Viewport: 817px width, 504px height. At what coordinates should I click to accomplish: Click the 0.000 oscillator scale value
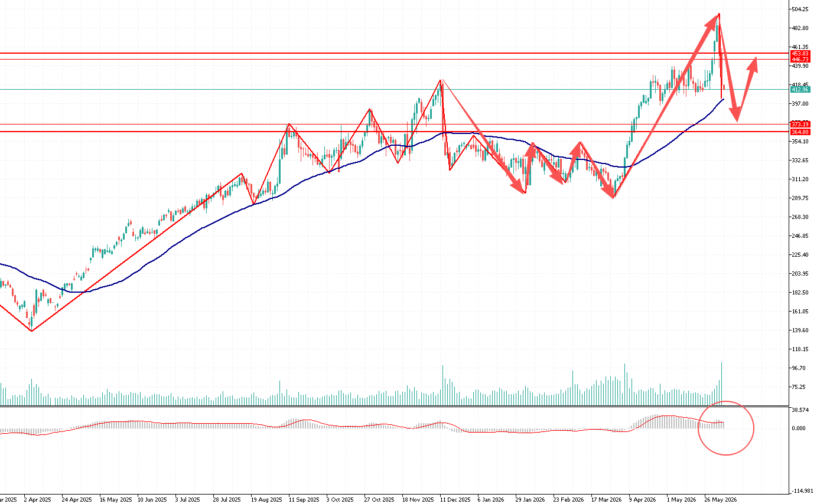click(799, 428)
